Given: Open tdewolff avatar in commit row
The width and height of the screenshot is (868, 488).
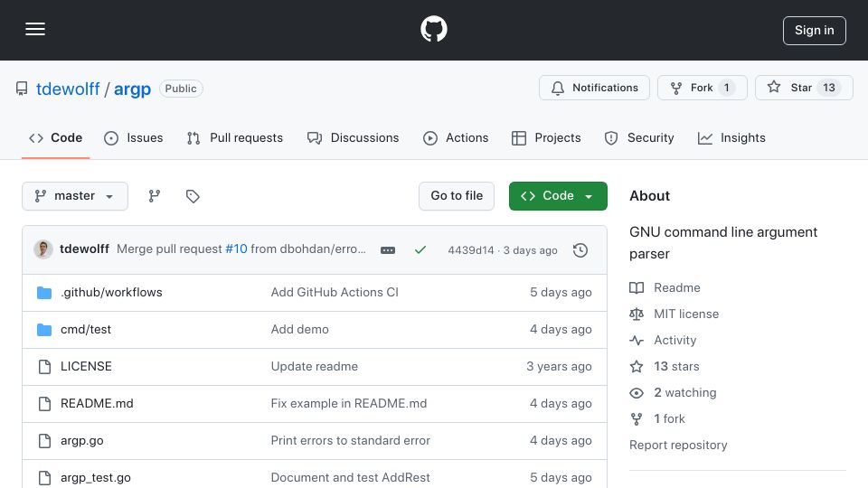Looking at the screenshot, I should (x=43, y=249).
